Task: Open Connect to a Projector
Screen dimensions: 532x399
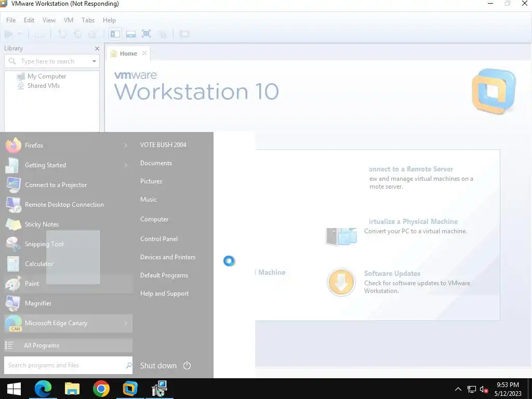Action: click(68, 185)
